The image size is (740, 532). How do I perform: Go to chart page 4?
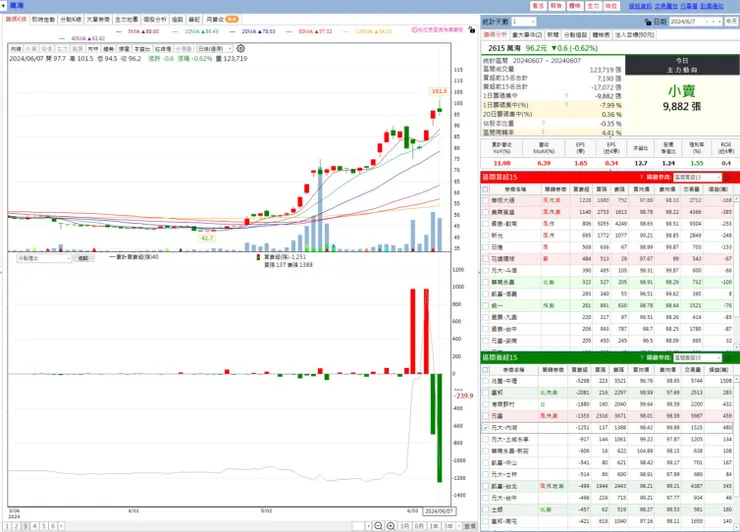pyautogui.click(x=34, y=526)
